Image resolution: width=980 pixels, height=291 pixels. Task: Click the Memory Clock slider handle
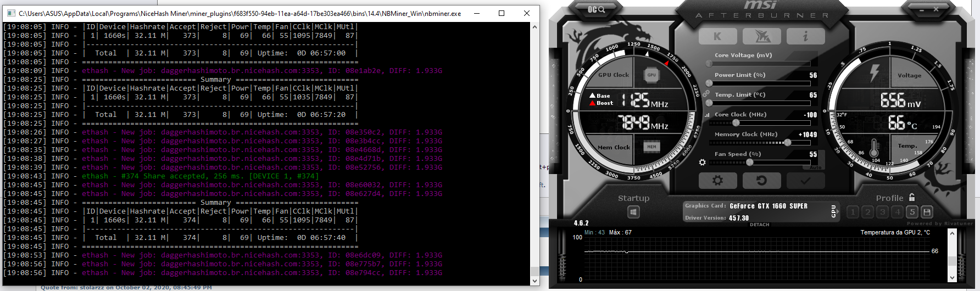[x=788, y=143]
